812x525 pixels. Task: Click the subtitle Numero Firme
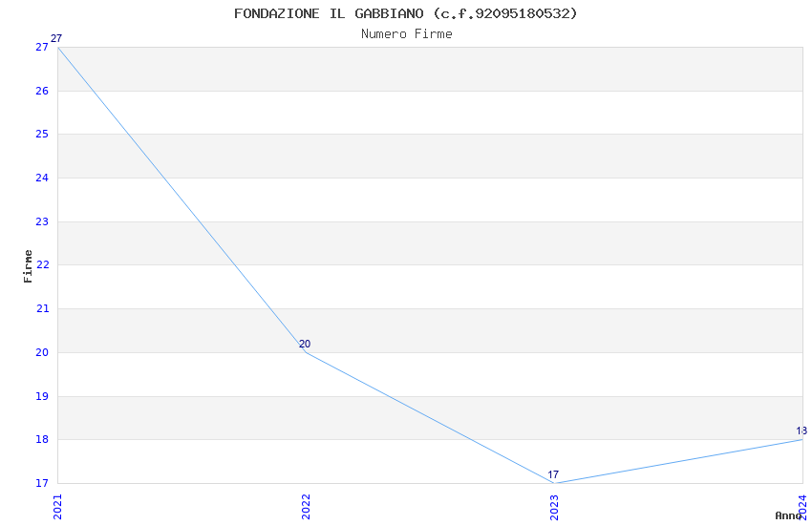pos(407,34)
